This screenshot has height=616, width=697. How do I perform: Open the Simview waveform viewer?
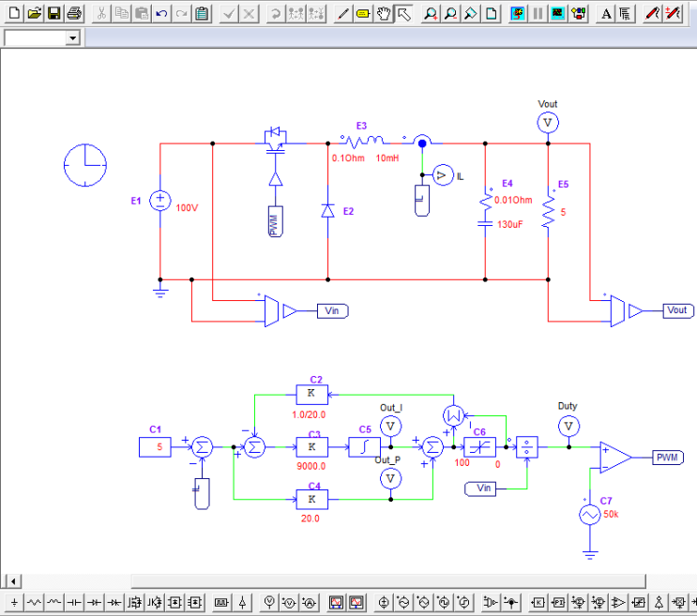click(558, 14)
